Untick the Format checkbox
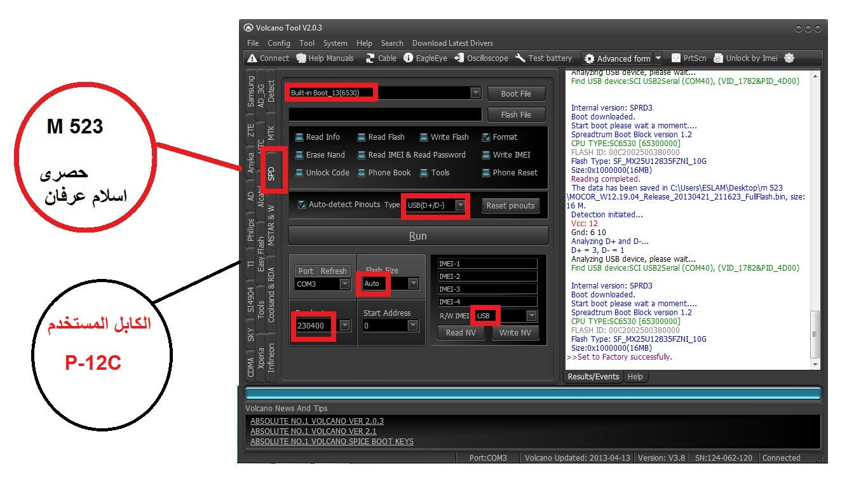Image resolution: width=868 pixels, height=488 pixels. coord(486,137)
